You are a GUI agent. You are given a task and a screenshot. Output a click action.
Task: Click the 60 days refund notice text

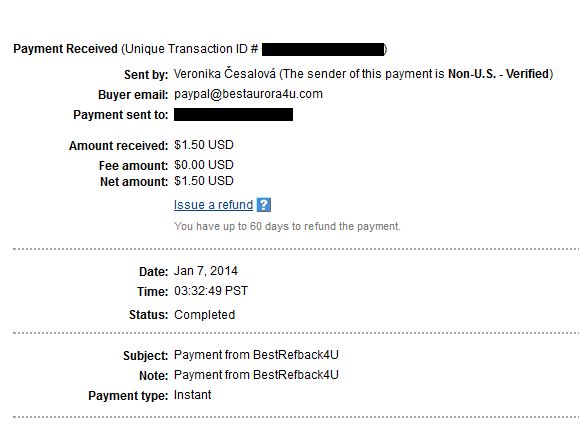(287, 226)
